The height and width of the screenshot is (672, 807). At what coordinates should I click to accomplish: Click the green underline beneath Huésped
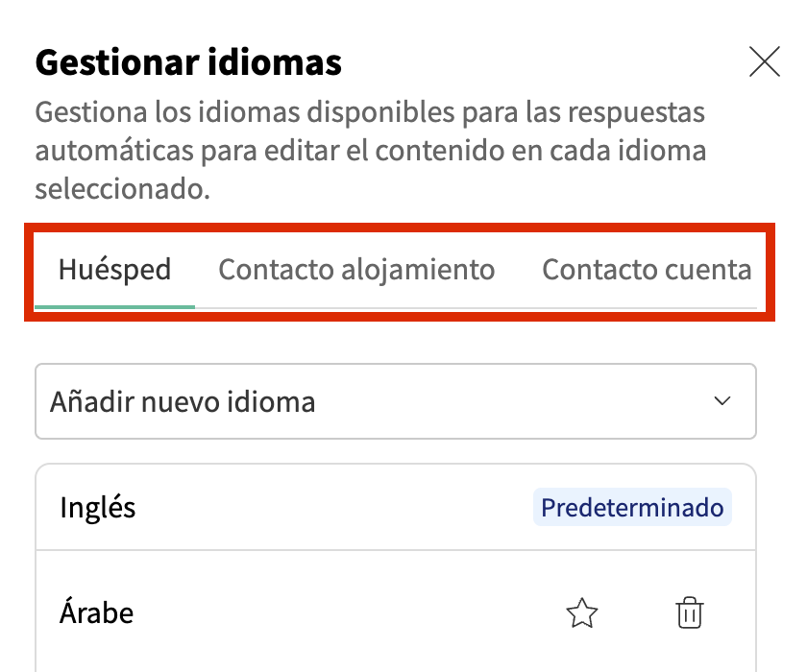pyautogui.click(x=114, y=306)
